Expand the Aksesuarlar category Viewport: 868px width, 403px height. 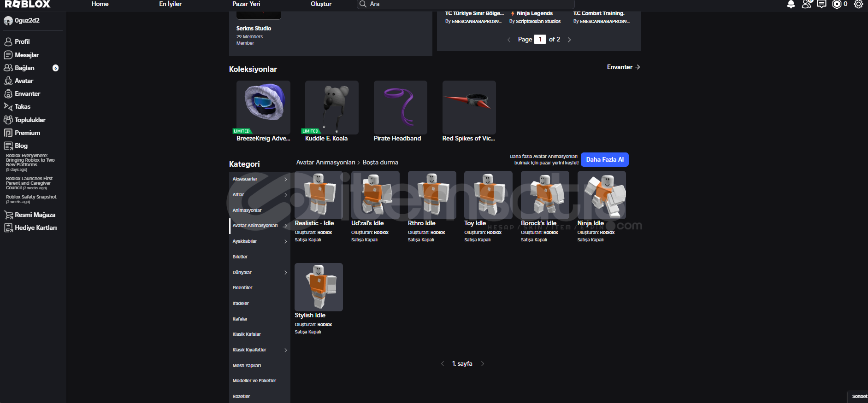(x=260, y=179)
